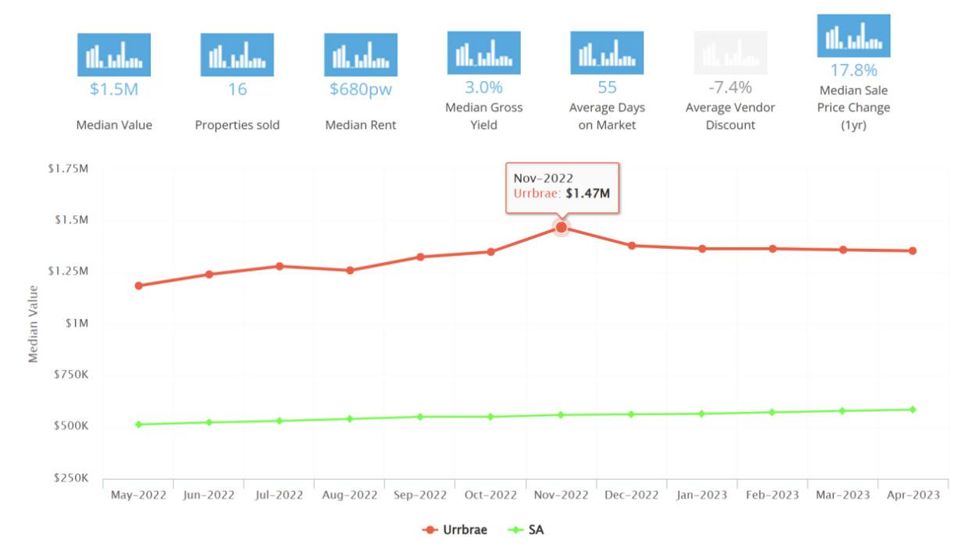The height and width of the screenshot is (547, 980).
Task: Toggle the Urrbrae series in legend
Action: point(454,530)
